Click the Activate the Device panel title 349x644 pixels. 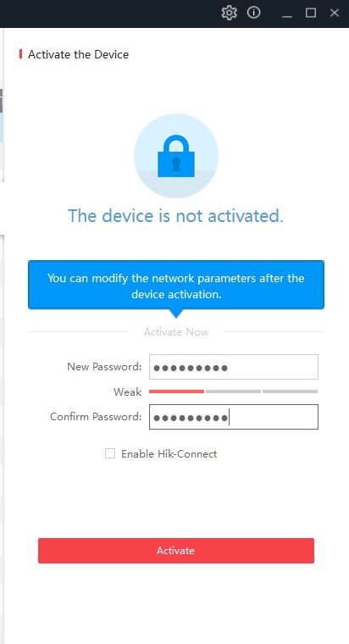pyautogui.click(x=79, y=54)
